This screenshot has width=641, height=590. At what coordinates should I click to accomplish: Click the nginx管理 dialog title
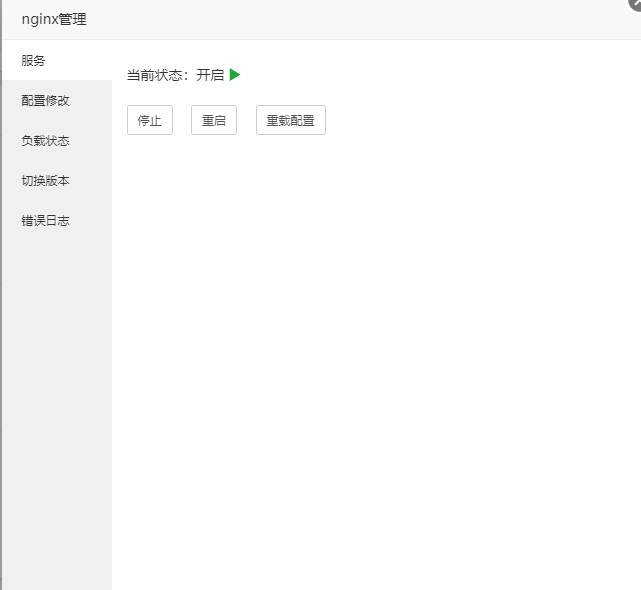(x=54, y=19)
